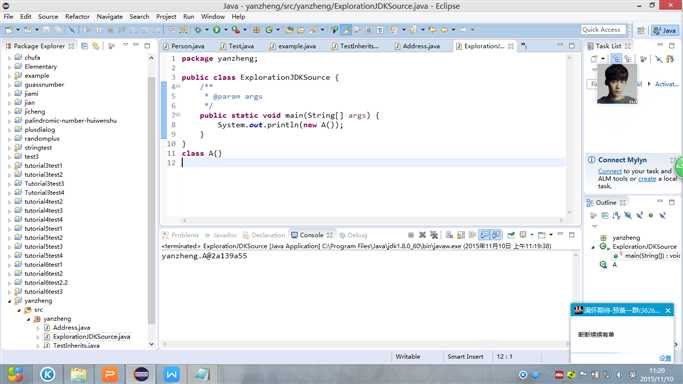Close the chat notification popup
This screenshot has width=683, height=384.
tap(668, 310)
